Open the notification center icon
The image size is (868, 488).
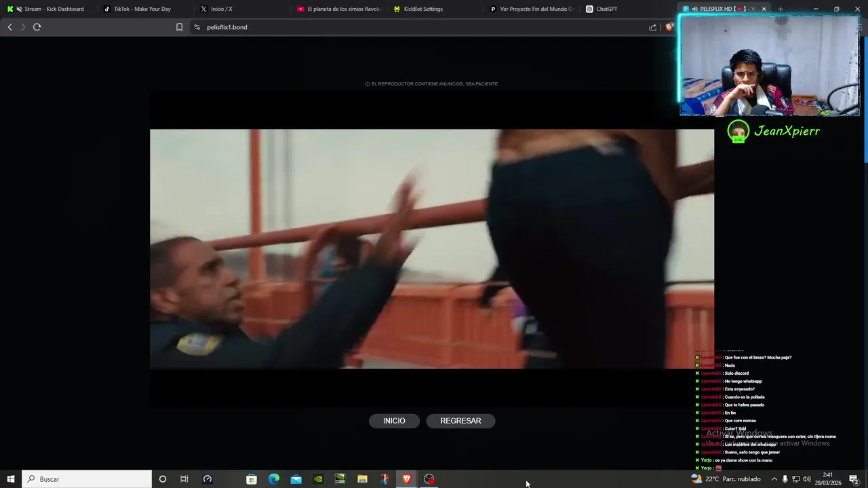click(854, 479)
